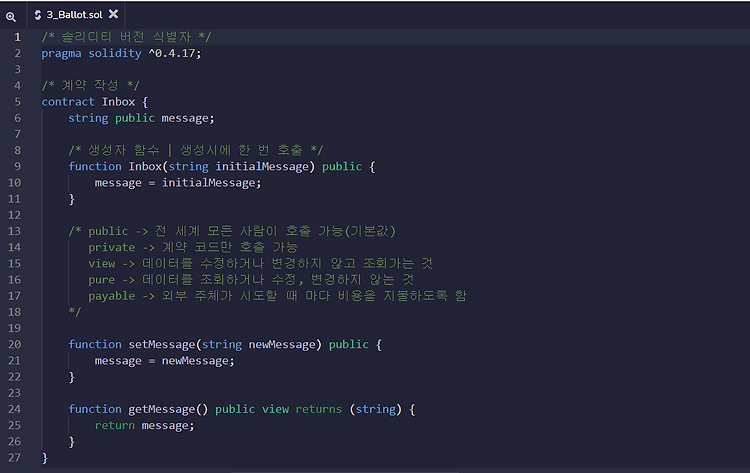Click closing brace on line 27
This screenshot has height=473, width=750.
pyautogui.click(x=44, y=458)
